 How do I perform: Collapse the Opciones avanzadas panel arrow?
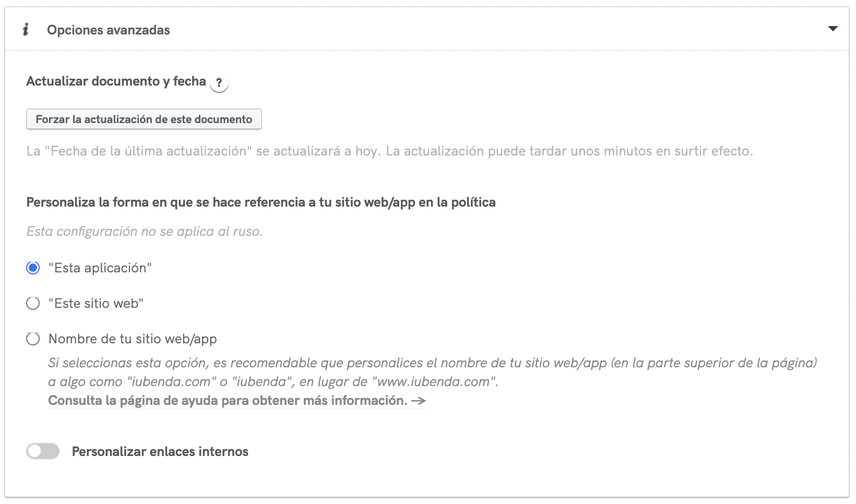pyautogui.click(x=833, y=29)
